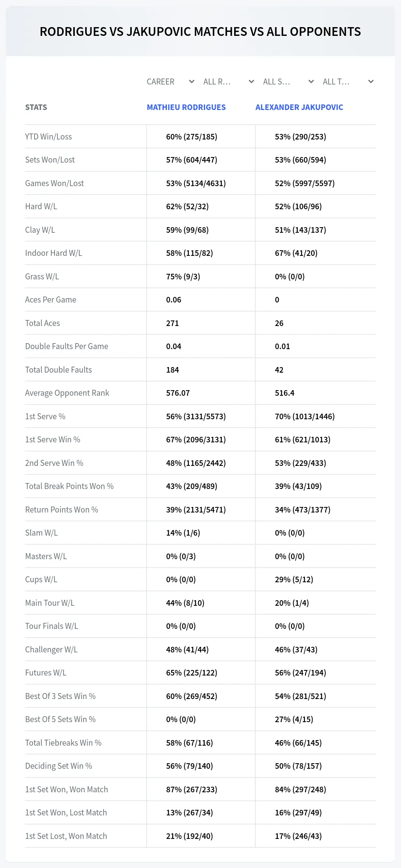Viewport: 401px width, 868px height.
Task: Click the Total Aces row label
Action: [43, 323]
